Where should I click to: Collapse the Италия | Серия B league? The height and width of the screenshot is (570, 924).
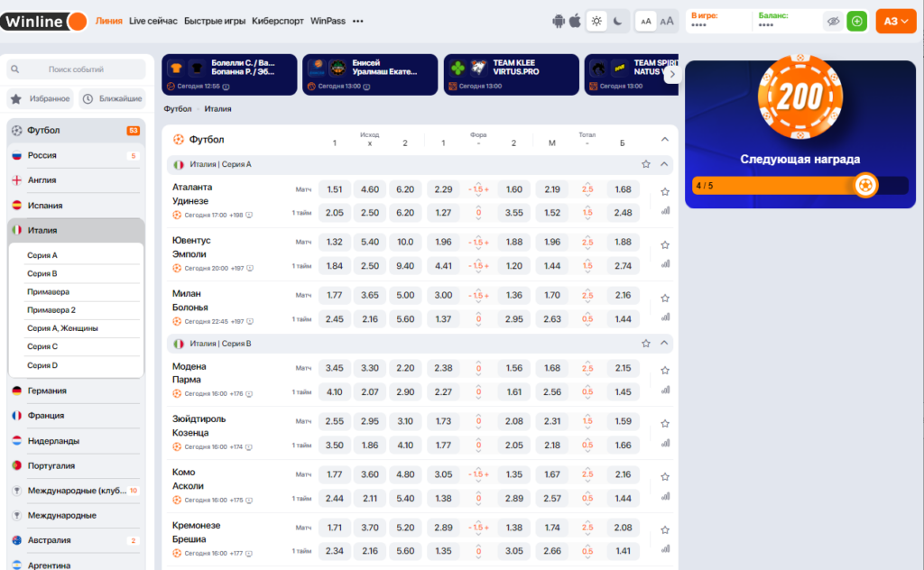click(x=664, y=343)
